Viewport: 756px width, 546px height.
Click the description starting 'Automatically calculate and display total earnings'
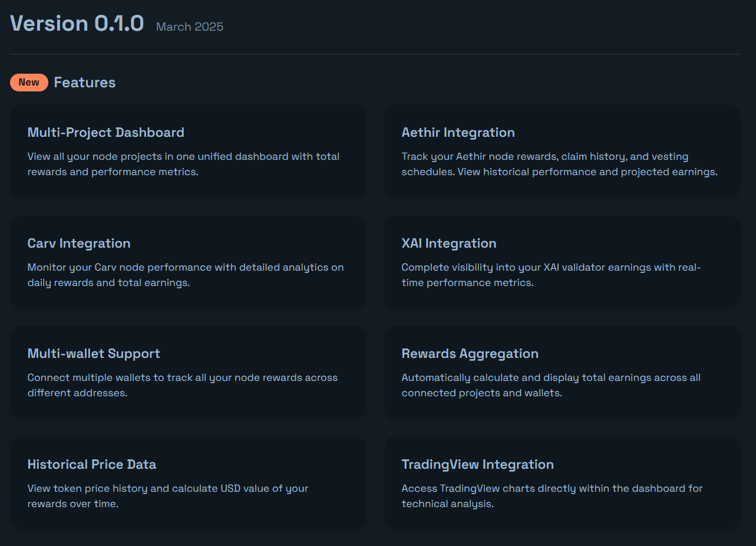(x=551, y=385)
